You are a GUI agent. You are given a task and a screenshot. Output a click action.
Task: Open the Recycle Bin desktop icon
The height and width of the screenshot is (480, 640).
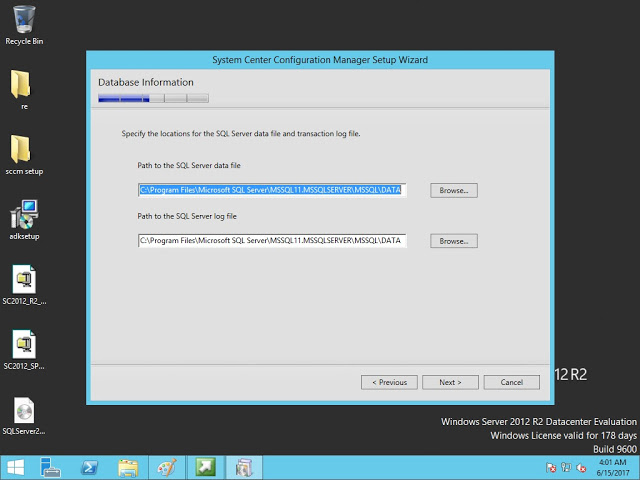(x=24, y=19)
